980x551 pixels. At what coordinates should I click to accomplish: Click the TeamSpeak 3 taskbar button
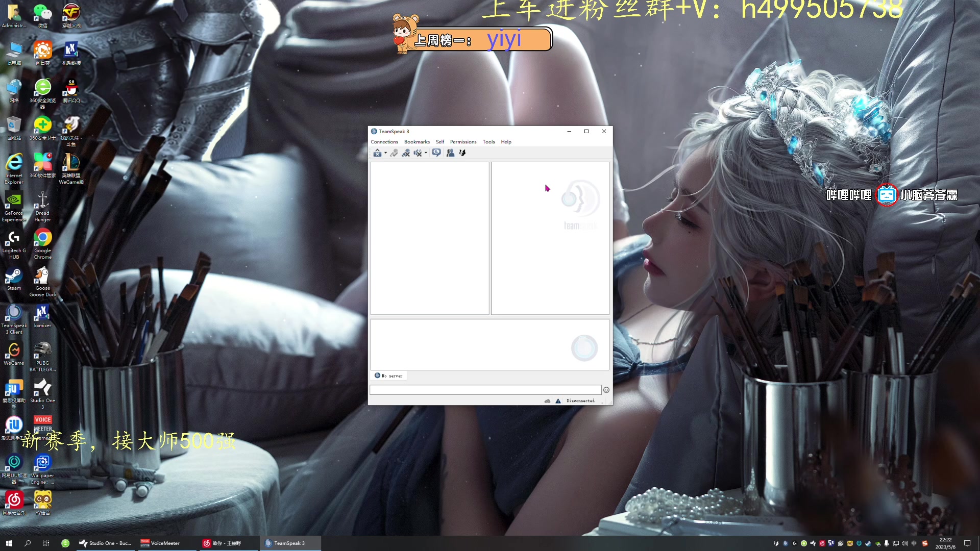[x=290, y=543]
